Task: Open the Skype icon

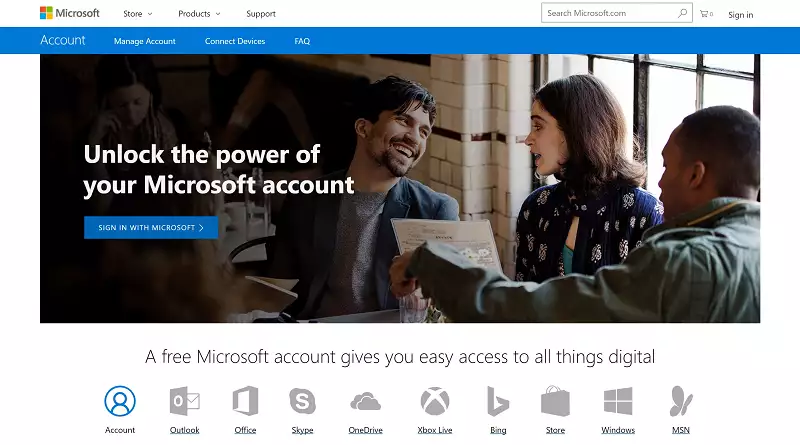Action: (302, 401)
